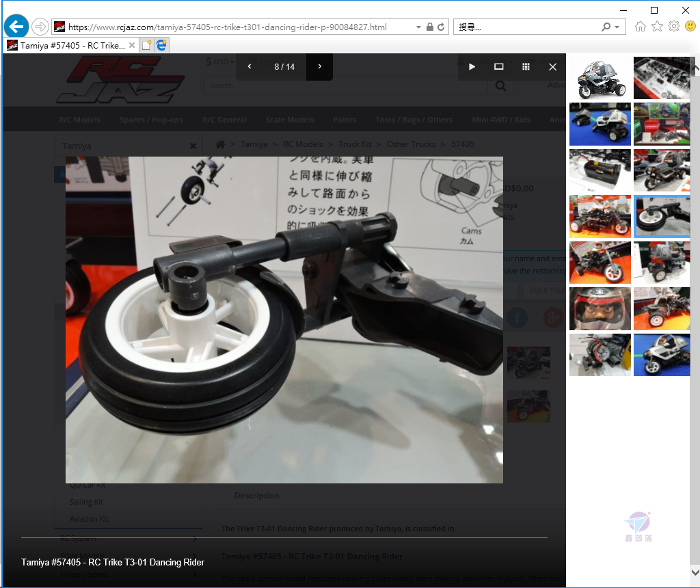Follow the Other Trucks breadcrumb link
700x588 pixels.
[x=411, y=144]
